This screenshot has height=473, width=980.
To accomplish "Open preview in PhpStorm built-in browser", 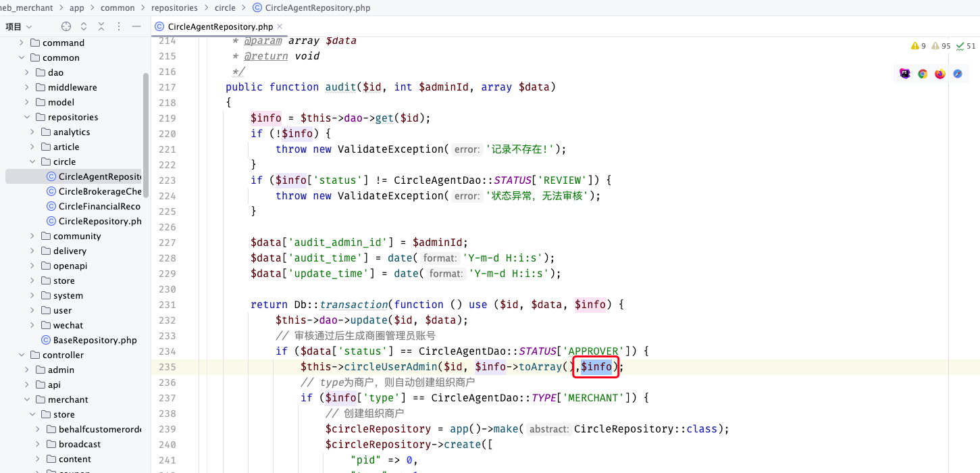I will [905, 74].
